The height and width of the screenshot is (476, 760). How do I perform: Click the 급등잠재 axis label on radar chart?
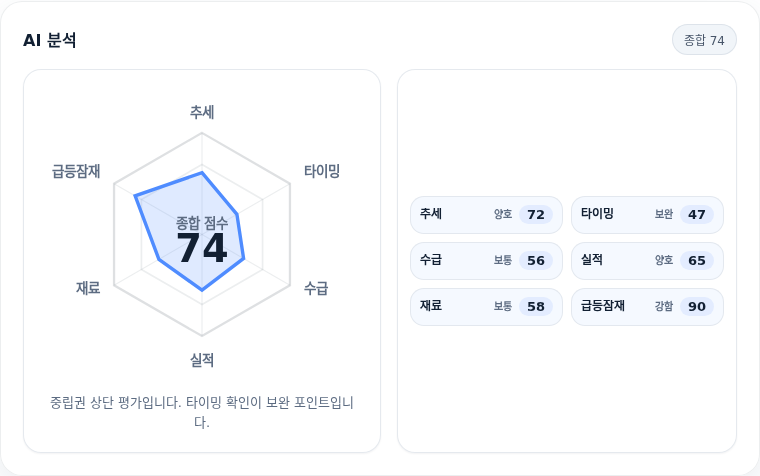[76, 171]
